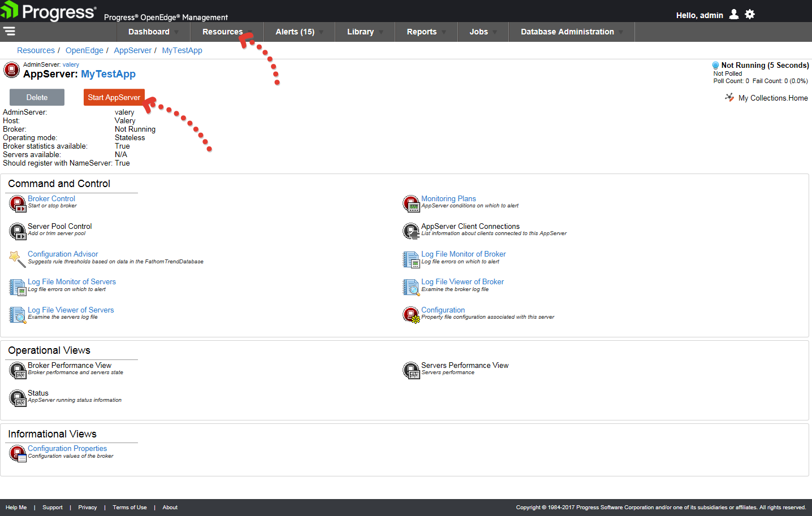Click the Not Running light bulb icon
The width and height of the screenshot is (812, 516).
715,66
